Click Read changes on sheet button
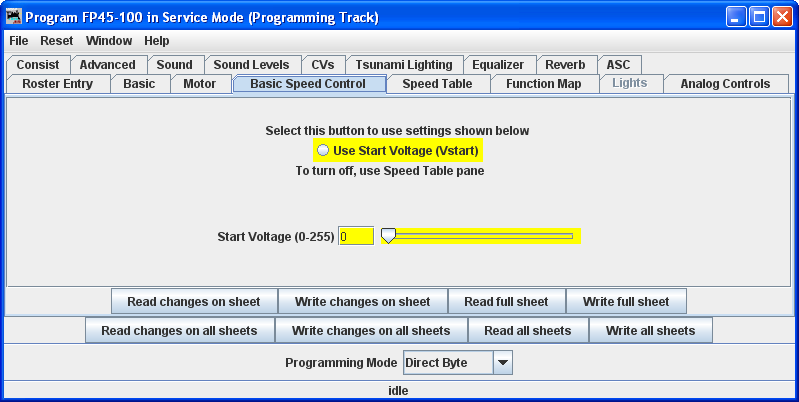 pos(193,301)
